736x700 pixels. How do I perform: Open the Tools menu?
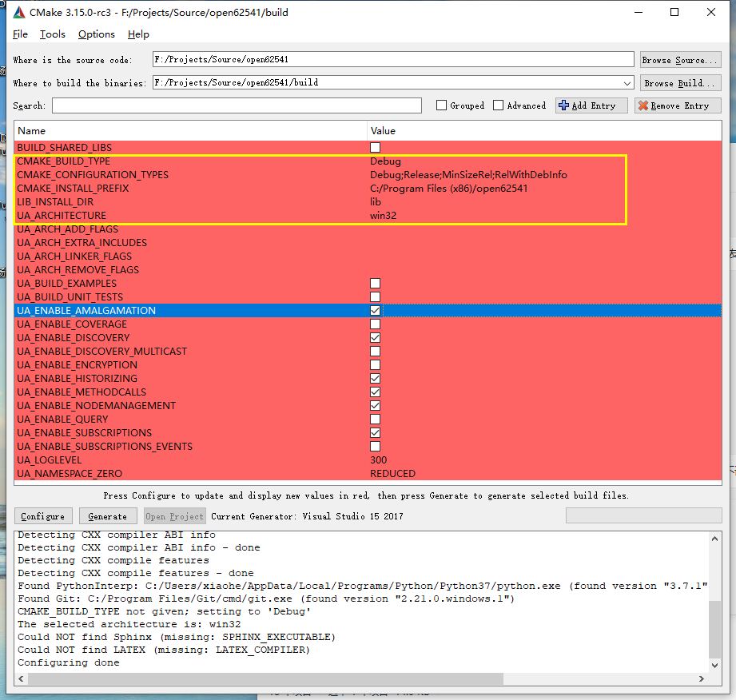pyautogui.click(x=53, y=34)
